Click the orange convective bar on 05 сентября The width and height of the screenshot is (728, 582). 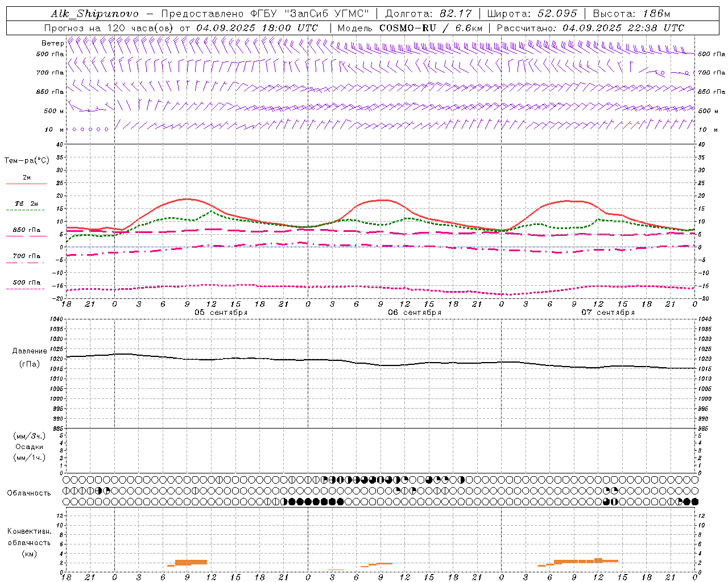coord(191,562)
